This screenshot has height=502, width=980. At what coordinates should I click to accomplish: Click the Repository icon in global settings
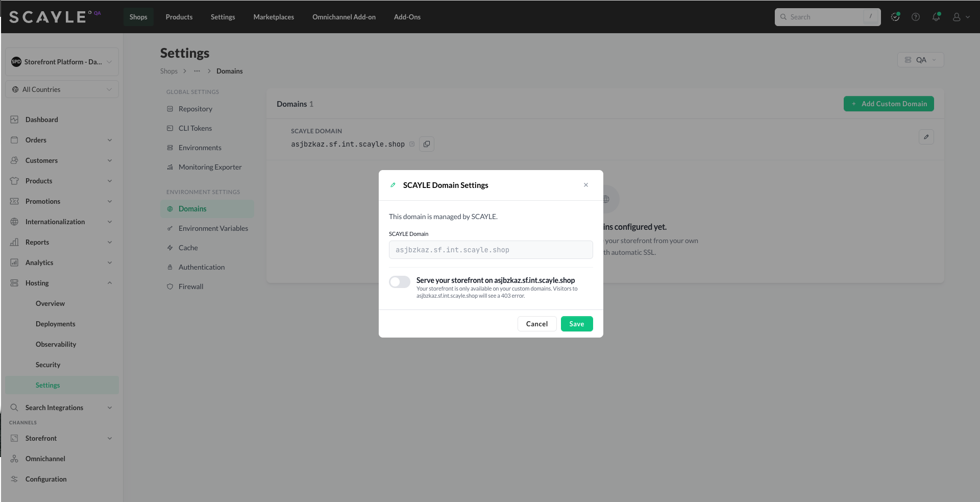(170, 109)
